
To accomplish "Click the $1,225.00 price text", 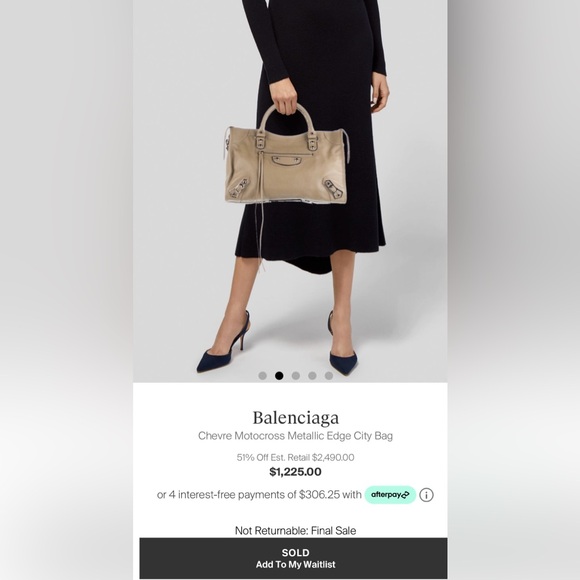I will point(295,472).
